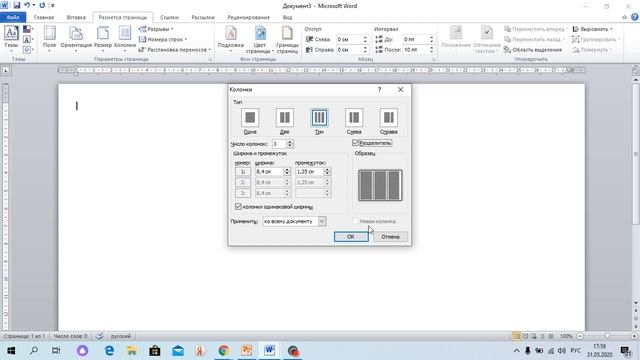The height and width of the screenshot is (360, 640).
Task: Switch to the Рассылки (Mailings) tab
Action: click(203, 18)
